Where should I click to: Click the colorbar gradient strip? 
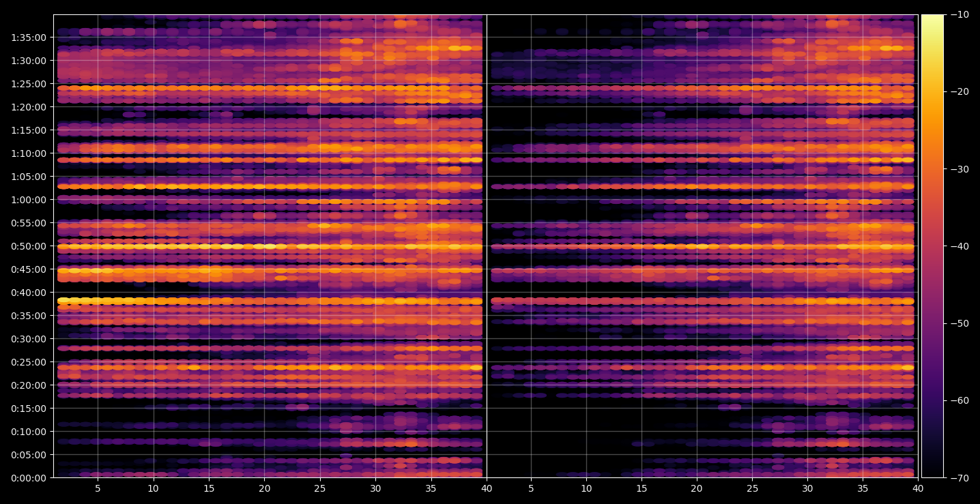tap(933, 246)
